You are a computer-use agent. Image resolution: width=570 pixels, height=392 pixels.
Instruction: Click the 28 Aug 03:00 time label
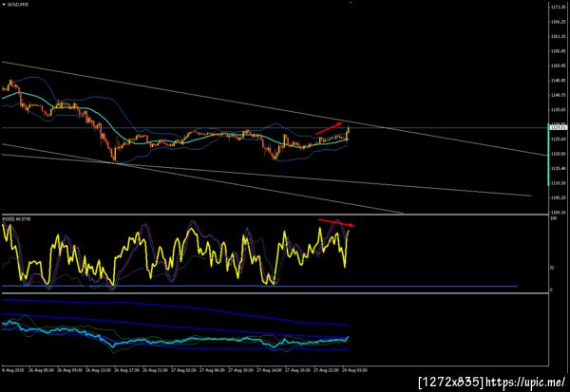tap(354, 370)
